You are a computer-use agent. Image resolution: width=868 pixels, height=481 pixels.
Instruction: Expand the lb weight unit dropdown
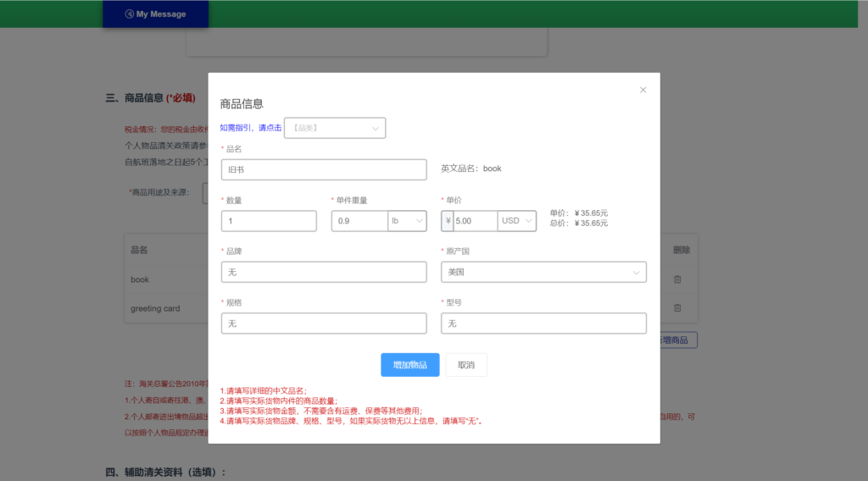tap(407, 221)
